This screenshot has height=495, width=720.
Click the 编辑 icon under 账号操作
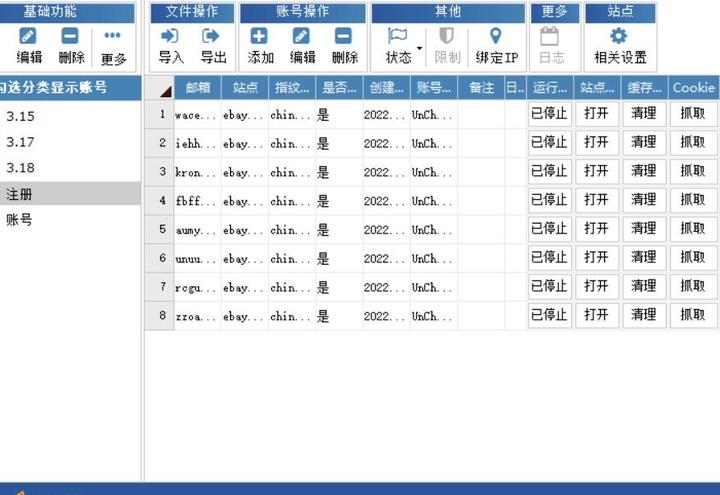[x=302, y=36]
